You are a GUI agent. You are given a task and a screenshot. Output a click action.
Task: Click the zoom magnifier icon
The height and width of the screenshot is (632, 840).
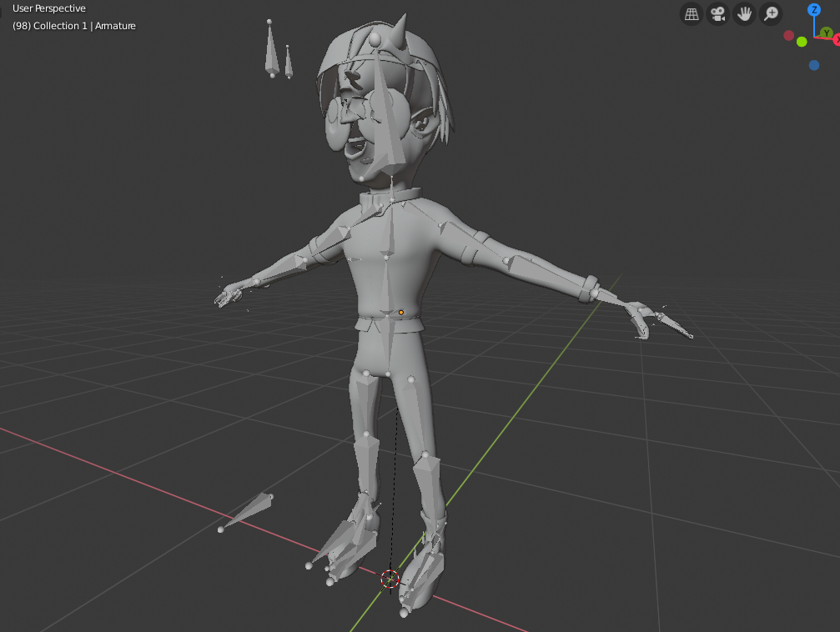(x=771, y=14)
